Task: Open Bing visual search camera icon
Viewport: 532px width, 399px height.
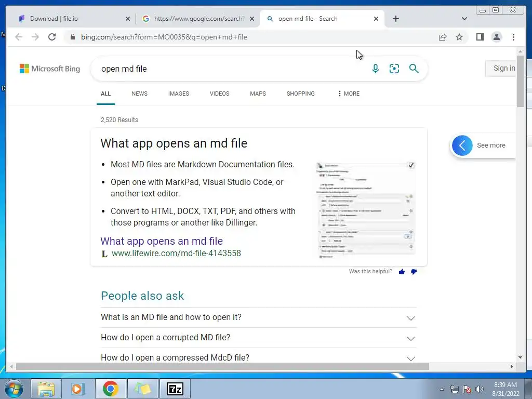Action: [x=394, y=69]
